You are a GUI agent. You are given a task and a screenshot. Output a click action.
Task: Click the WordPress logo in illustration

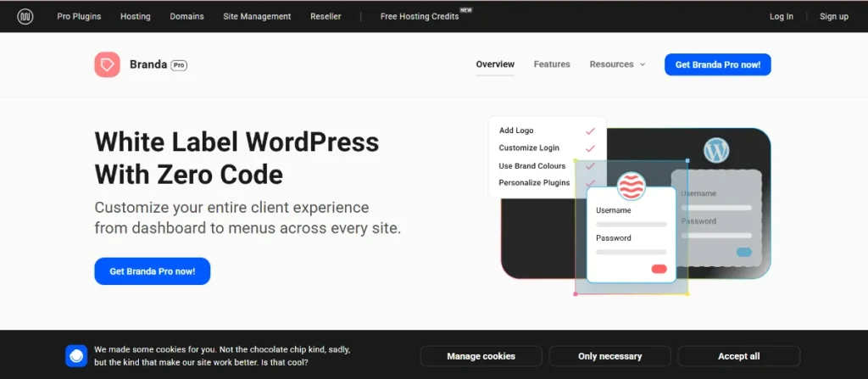716,151
